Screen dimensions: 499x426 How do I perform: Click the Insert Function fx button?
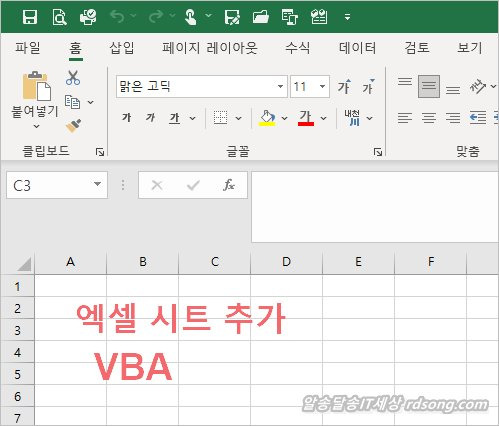(229, 185)
